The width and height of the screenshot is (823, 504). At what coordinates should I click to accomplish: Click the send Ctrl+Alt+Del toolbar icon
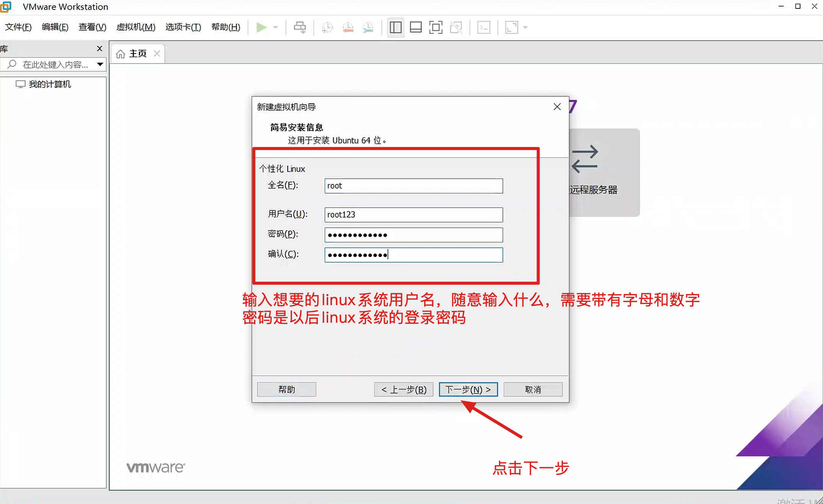tap(300, 28)
